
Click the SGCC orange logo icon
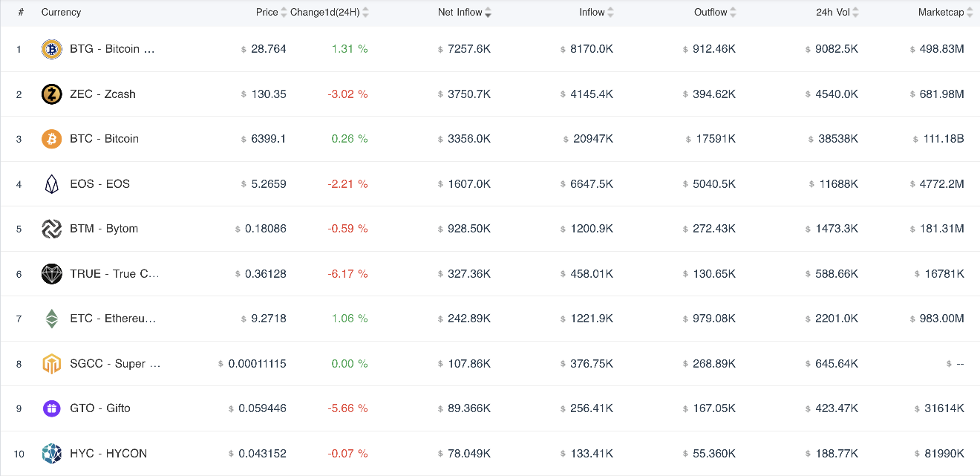point(51,364)
